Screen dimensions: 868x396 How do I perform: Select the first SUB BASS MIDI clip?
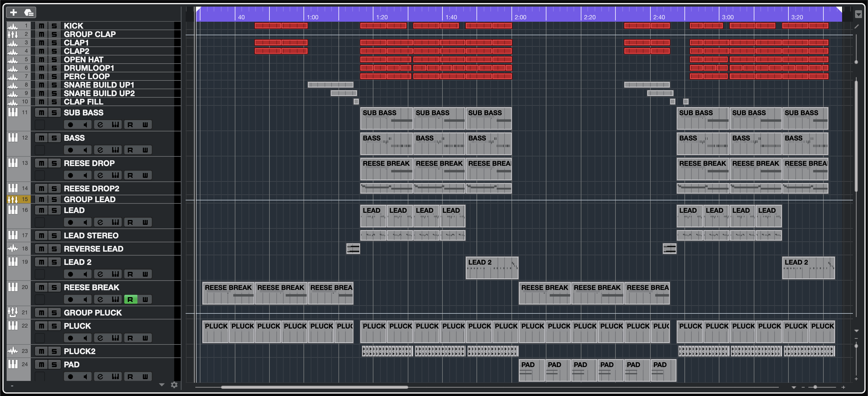click(x=386, y=119)
